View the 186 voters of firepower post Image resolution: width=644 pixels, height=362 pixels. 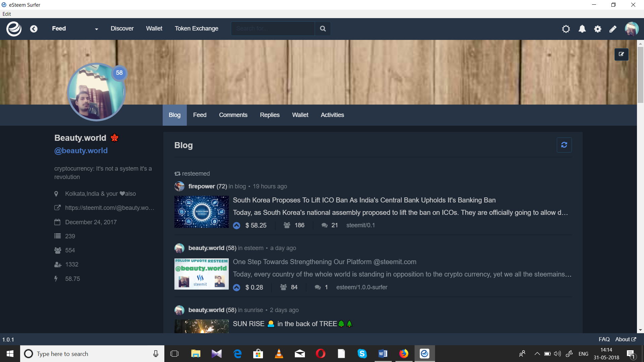(294, 226)
